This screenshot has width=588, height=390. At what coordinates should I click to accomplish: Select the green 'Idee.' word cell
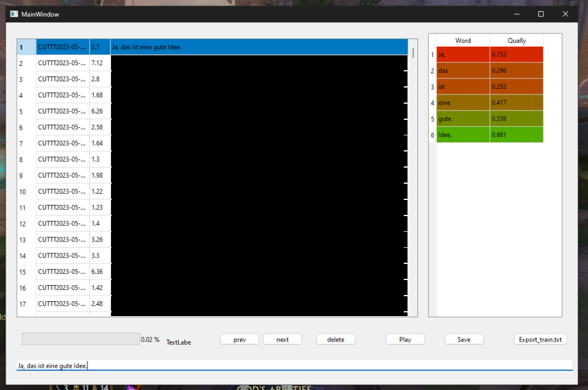pyautogui.click(x=463, y=135)
